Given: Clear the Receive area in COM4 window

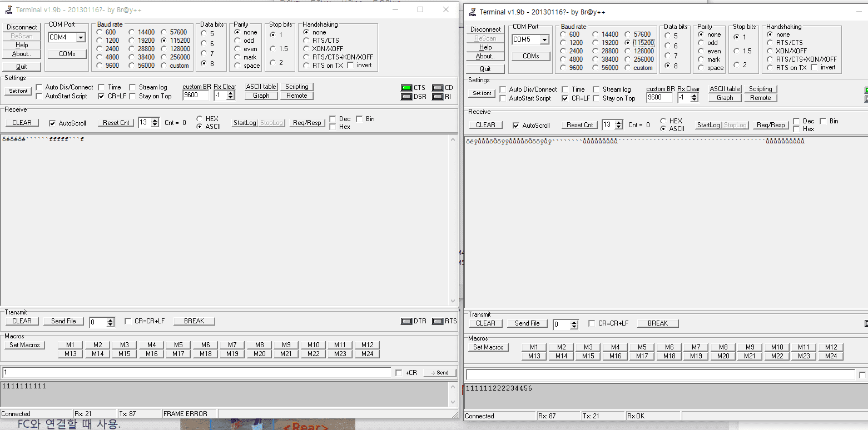Looking at the screenshot, I should pos(22,123).
